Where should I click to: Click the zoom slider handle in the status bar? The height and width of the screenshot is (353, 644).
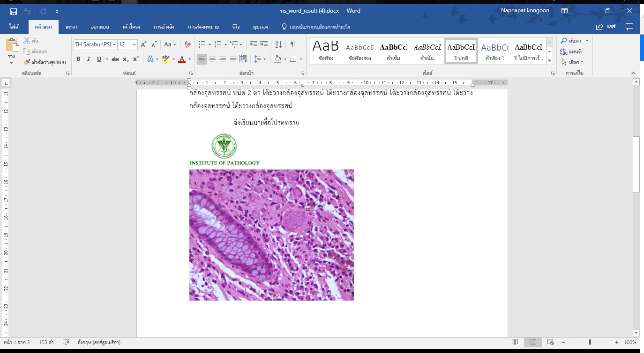pyautogui.click(x=590, y=342)
